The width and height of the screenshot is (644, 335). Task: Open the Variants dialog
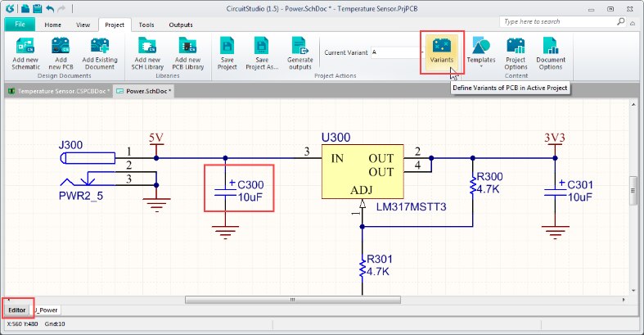(x=442, y=52)
